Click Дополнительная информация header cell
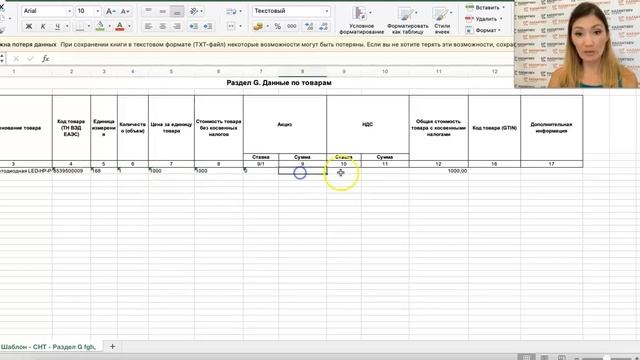Image resolution: width=640 pixels, height=360 pixels. tap(551, 128)
